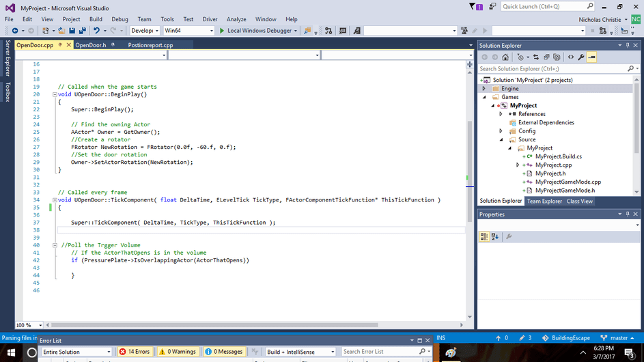Open the Build menu

[96, 19]
